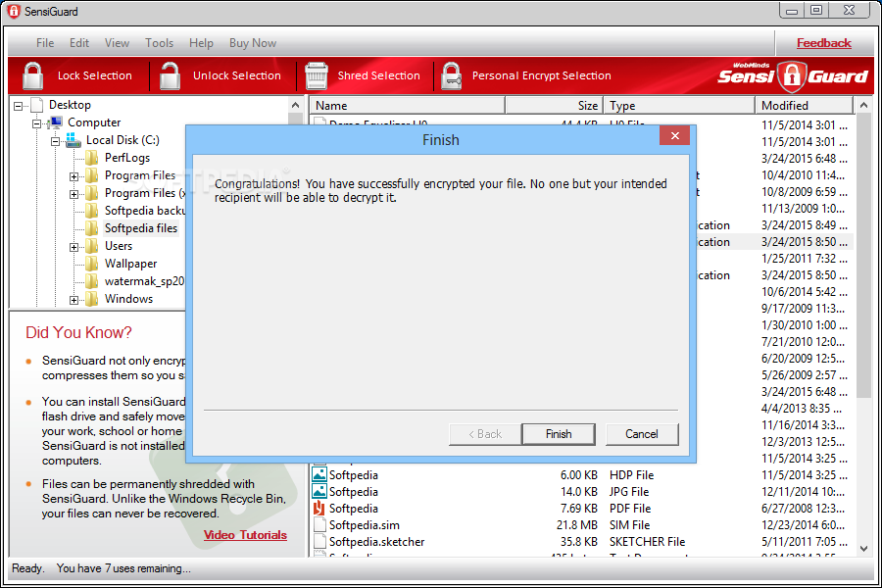Click the Softpedia.sketcher file icon
This screenshot has height=588, width=882.
click(x=319, y=541)
